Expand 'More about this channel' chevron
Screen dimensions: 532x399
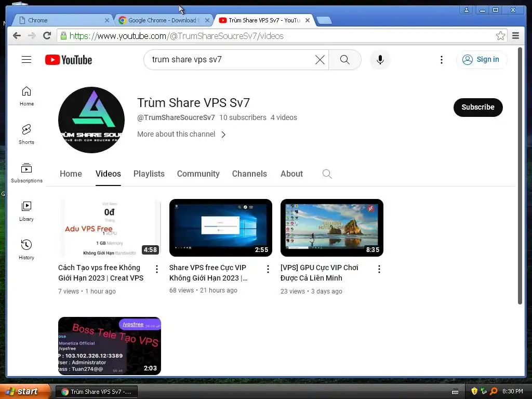(223, 135)
